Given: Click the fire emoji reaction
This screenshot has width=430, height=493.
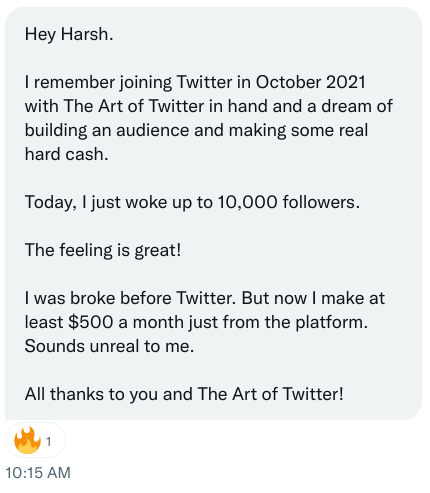Looking at the screenshot, I should (x=27, y=440).
